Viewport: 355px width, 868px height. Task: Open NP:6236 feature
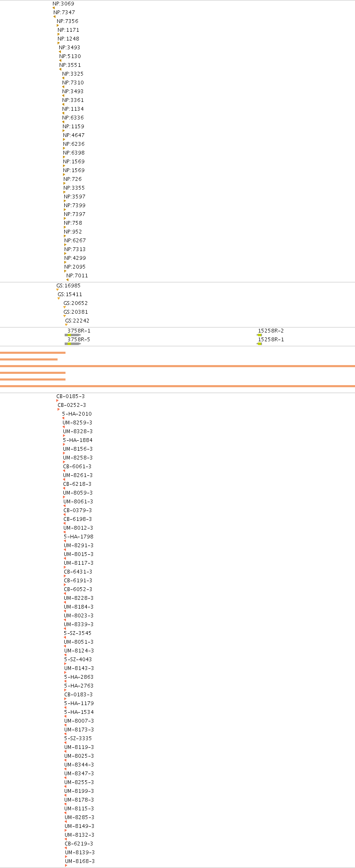(x=74, y=144)
